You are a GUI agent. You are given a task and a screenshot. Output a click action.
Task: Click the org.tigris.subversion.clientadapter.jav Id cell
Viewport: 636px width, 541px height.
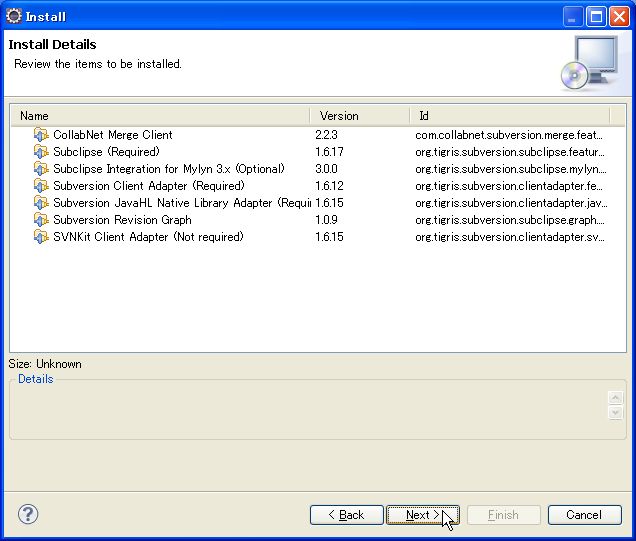click(x=511, y=203)
